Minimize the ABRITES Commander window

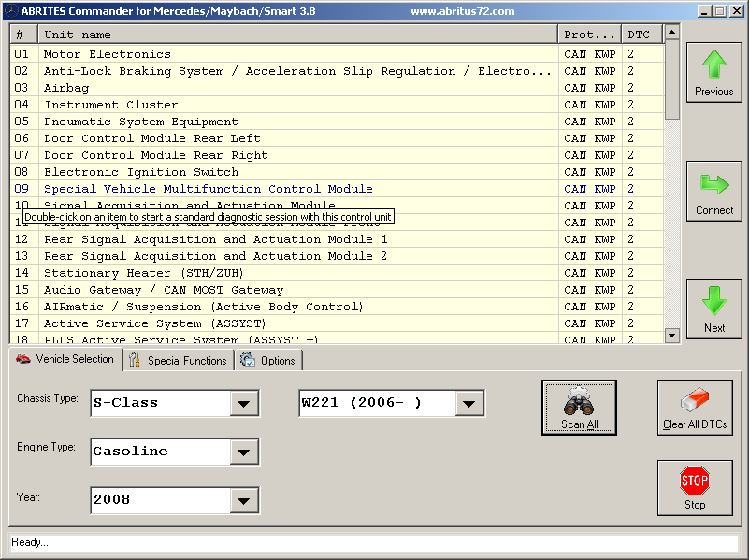tap(703, 11)
